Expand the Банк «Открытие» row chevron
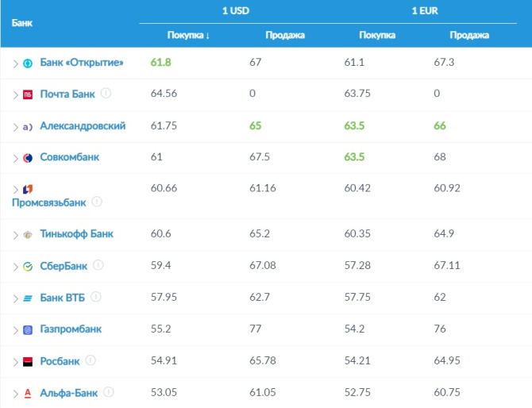 coord(15,63)
